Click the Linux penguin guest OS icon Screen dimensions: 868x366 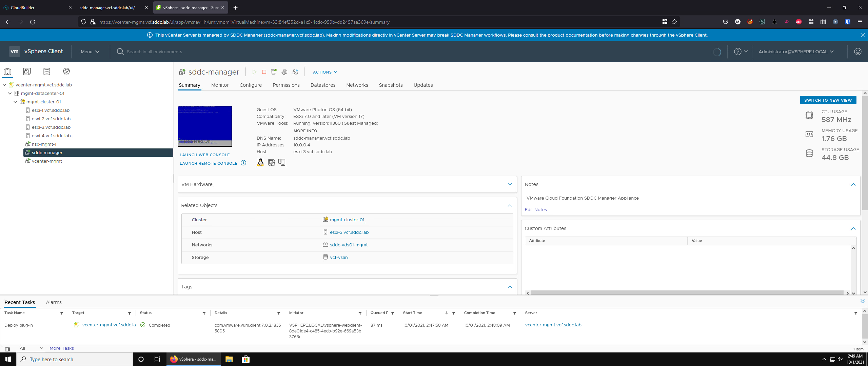click(x=260, y=163)
